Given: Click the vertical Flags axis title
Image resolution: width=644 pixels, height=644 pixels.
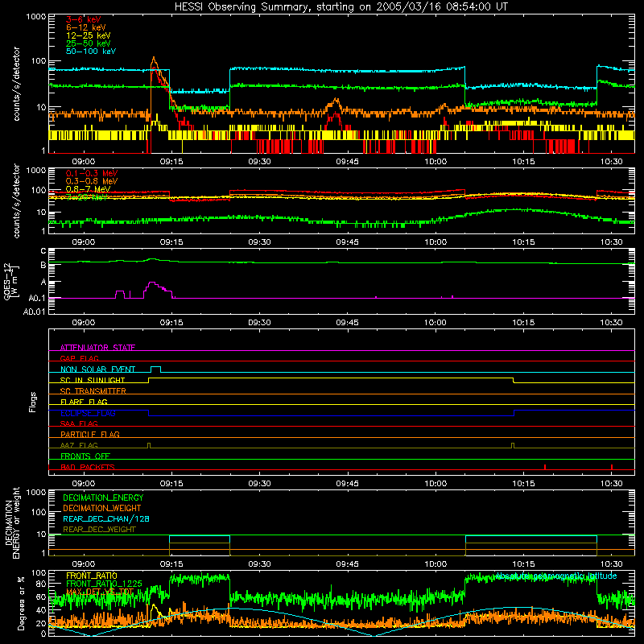Looking at the screenshot, I should tap(33, 402).
